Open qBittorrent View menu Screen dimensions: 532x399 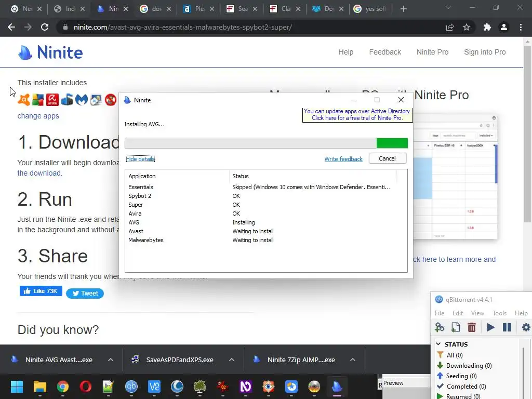click(x=477, y=313)
